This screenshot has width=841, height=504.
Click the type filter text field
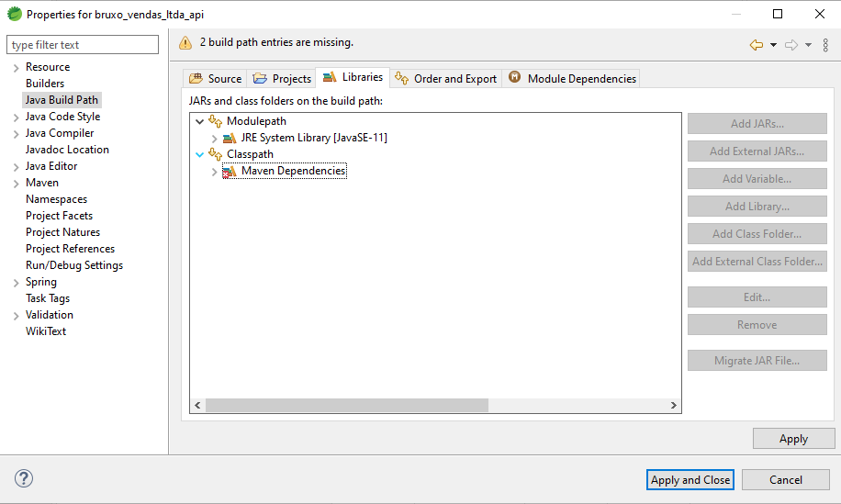pyautogui.click(x=83, y=44)
